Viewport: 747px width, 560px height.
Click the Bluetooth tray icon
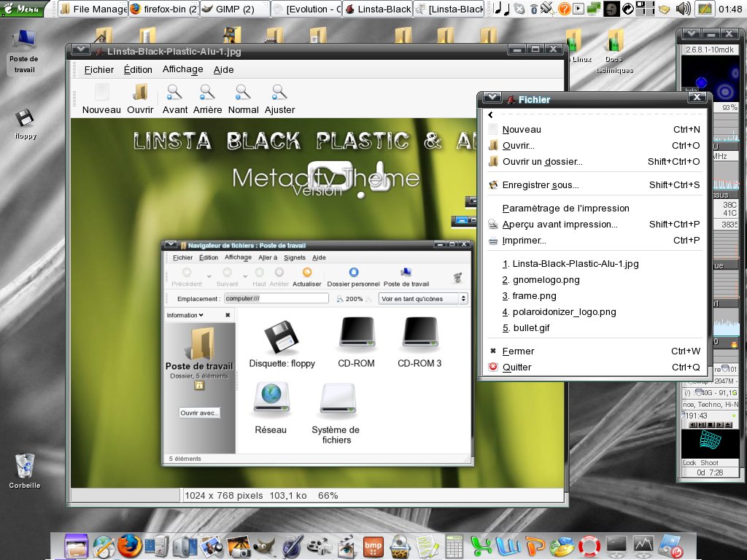click(534, 9)
